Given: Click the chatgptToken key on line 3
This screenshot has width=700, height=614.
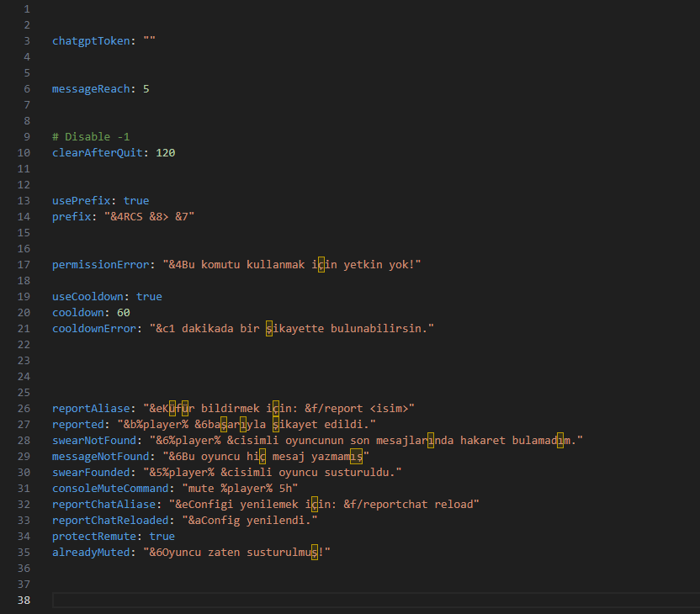Looking at the screenshot, I should (91, 41).
